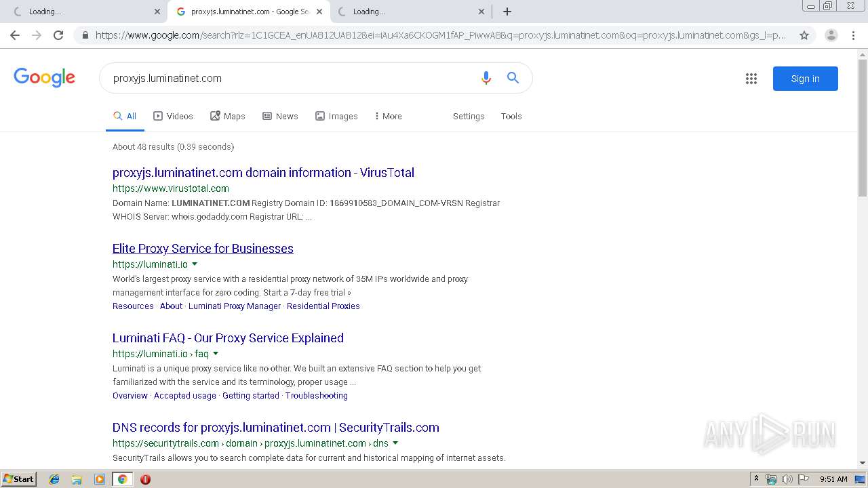Viewport: 868px width, 488px height.
Task: Click the Chrome icon on taskbar
Action: (122, 479)
